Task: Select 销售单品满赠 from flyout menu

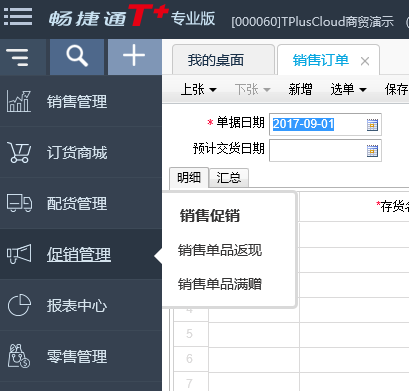Action: pos(220,284)
